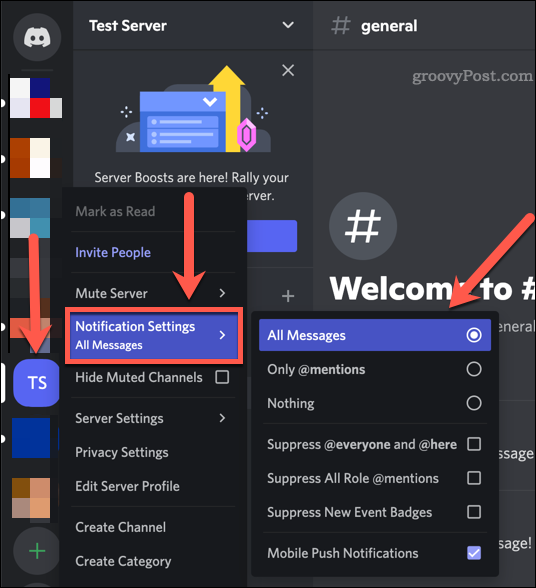Click the large hash channel avatar

(x=363, y=226)
